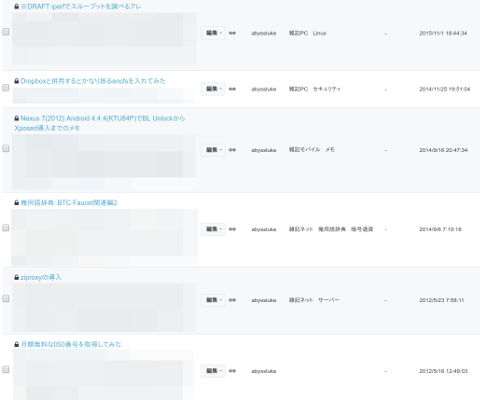Open the chain-link icon in the ziproxy row

(232, 300)
